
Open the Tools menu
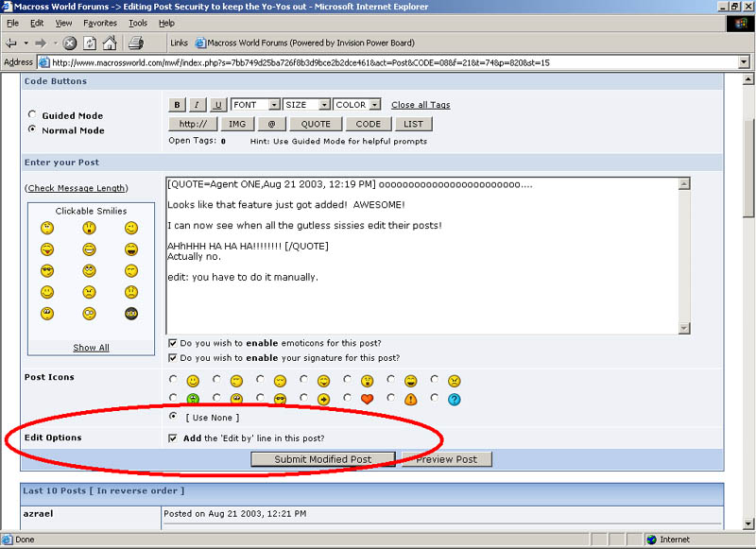point(137,23)
